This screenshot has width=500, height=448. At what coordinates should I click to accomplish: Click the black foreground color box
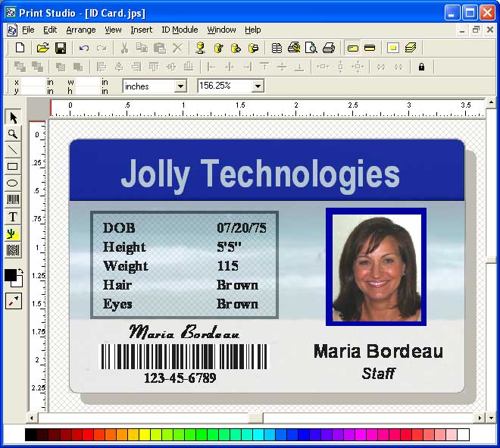click(10, 274)
